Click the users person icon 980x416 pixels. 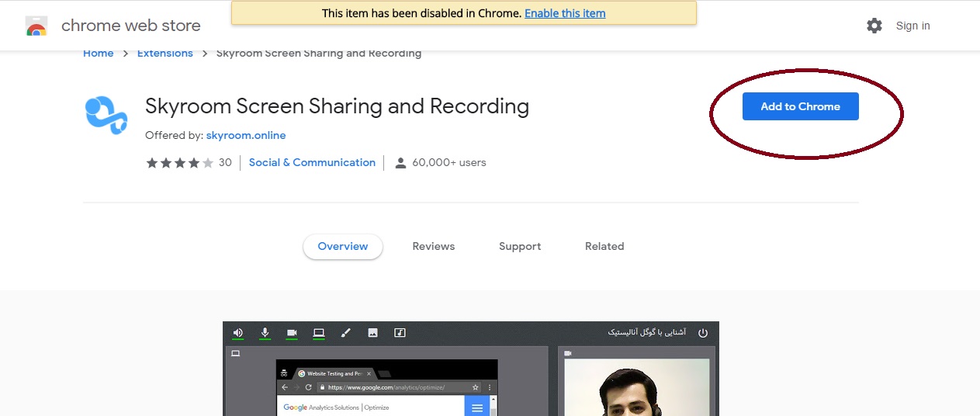click(400, 163)
